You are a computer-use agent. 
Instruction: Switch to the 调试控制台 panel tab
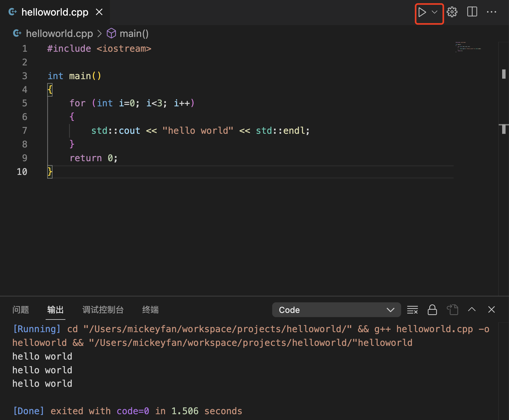pos(103,309)
